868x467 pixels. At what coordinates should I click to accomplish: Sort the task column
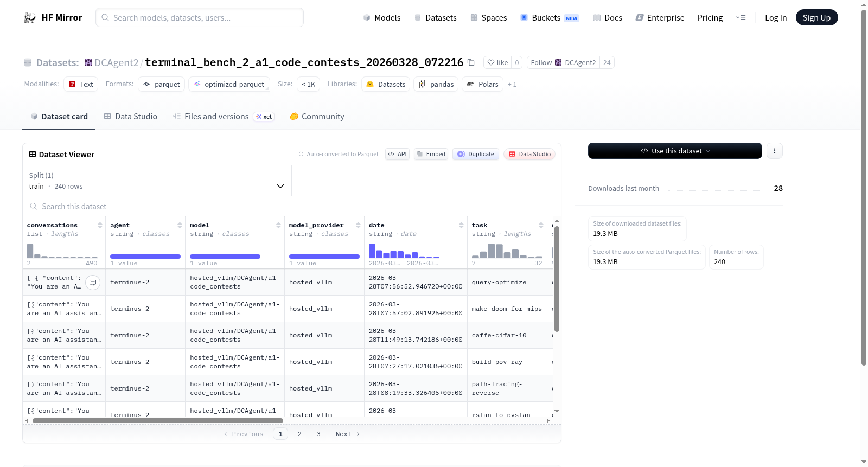[541, 225]
